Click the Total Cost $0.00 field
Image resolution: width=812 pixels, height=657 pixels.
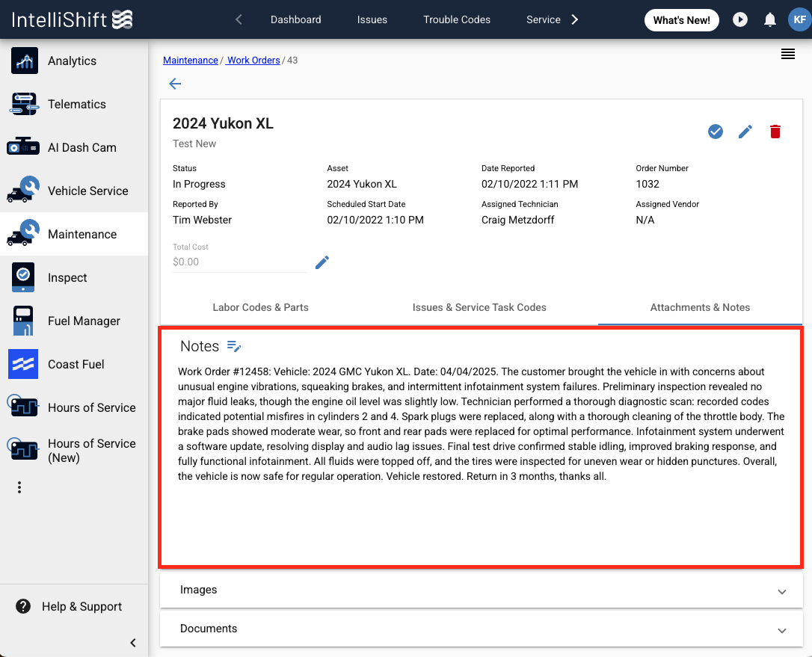coord(240,262)
